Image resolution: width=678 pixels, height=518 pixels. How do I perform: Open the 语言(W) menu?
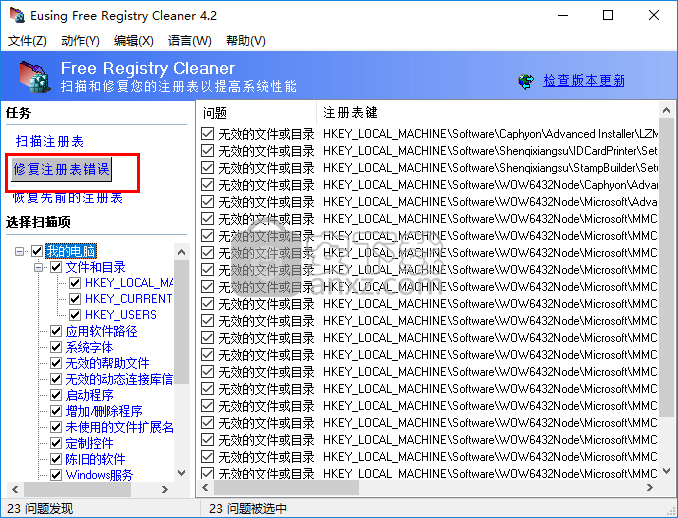tap(189, 41)
